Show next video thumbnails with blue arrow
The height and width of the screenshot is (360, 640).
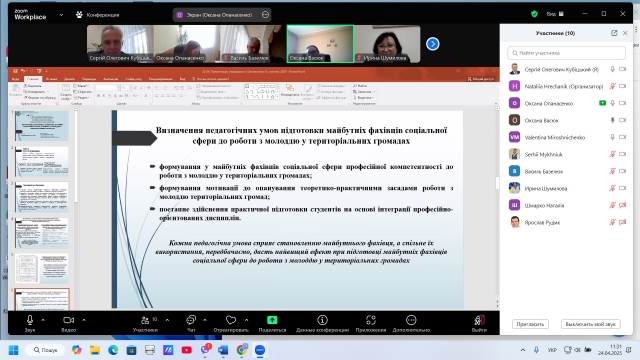pyautogui.click(x=433, y=44)
